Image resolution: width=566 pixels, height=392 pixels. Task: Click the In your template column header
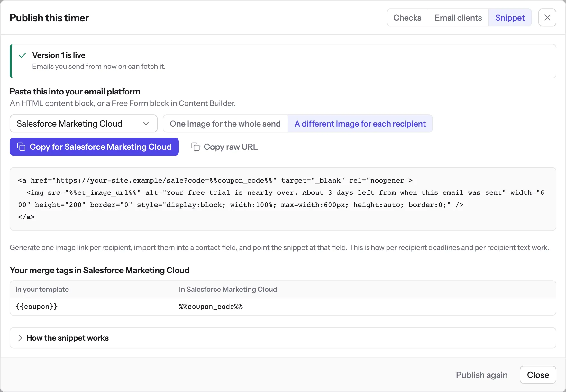click(42, 289)
